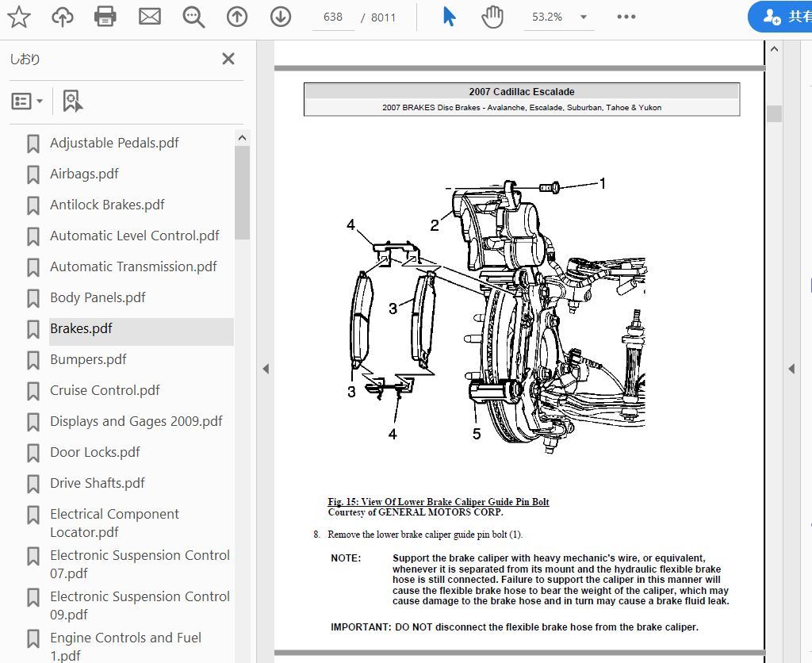
Task: Open Electronic Suspension Control 07.pdf bookmark
Action: (140, 564)
